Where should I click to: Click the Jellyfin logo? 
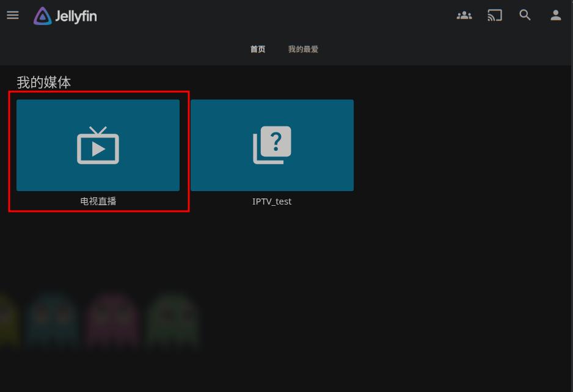click(65, 16)
